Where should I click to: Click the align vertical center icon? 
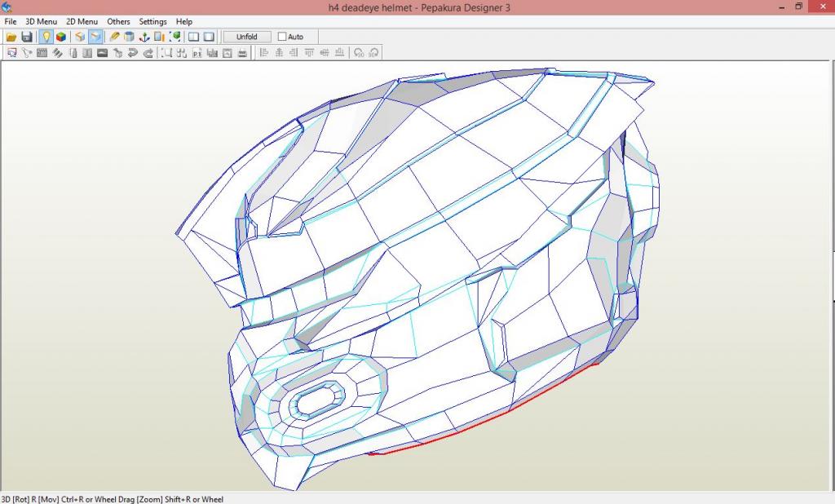(324, 53)
